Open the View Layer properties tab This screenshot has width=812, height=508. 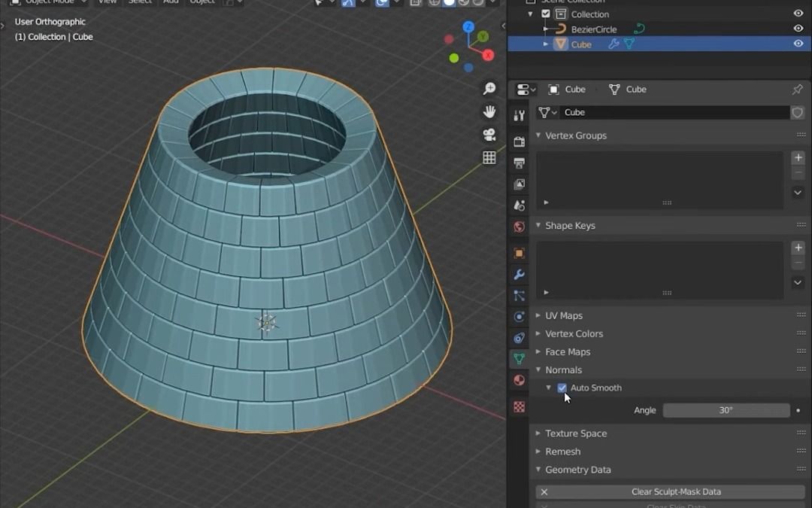(x=519, y=184)
